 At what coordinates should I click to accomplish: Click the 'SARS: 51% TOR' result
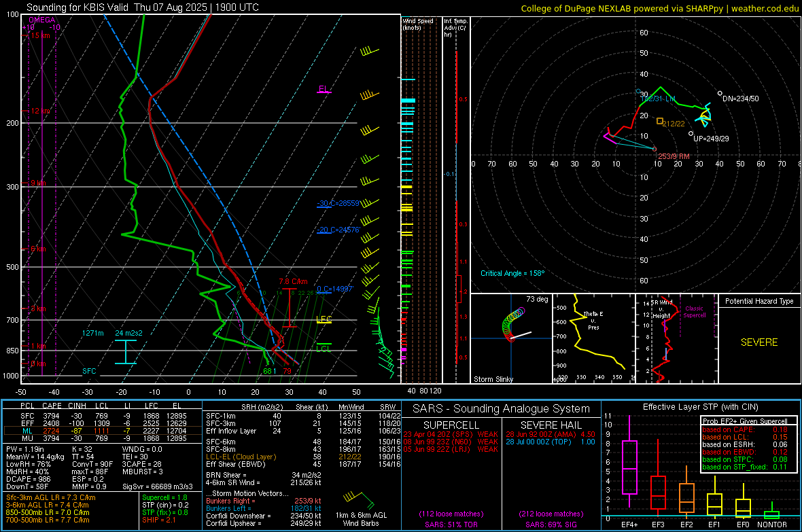[x=451, y=525]
